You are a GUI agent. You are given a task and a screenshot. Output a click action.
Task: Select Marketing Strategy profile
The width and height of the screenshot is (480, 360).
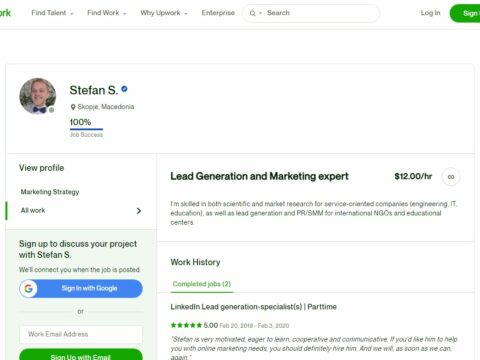(50, 192)
